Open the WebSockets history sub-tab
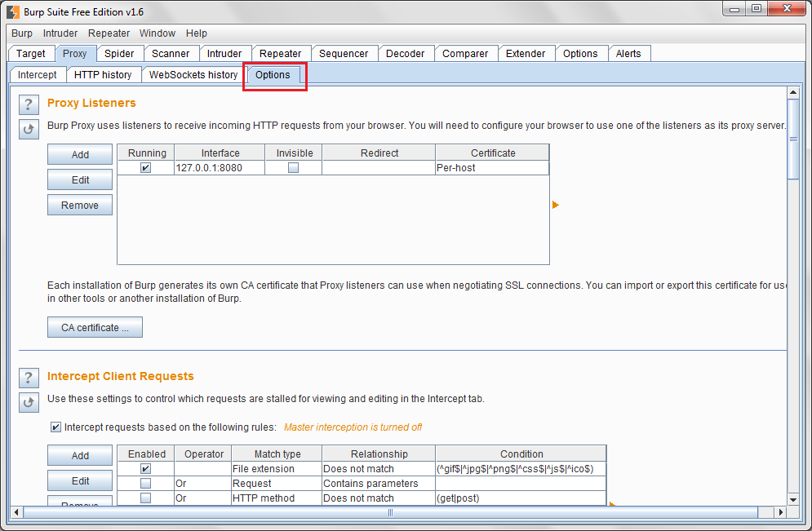 tap(193, 74)
